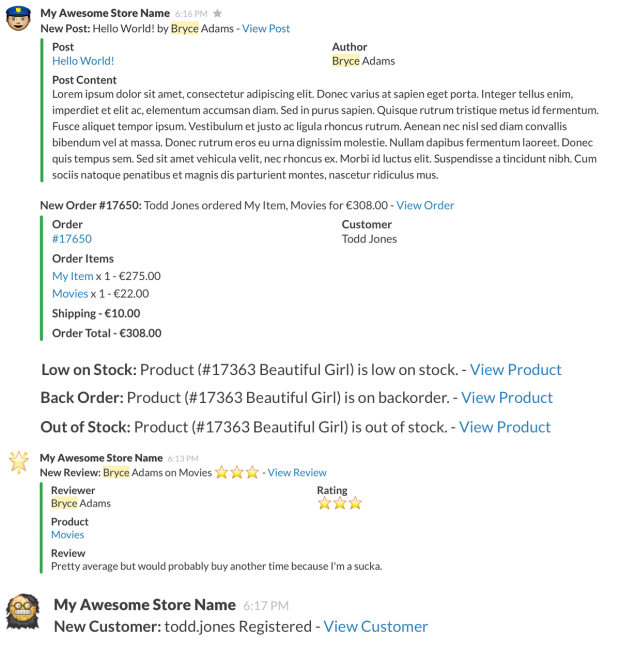This screenshot has width=620, height=653.
Task: Click the police officer avatar icon
Action: [x=19, y=20]
